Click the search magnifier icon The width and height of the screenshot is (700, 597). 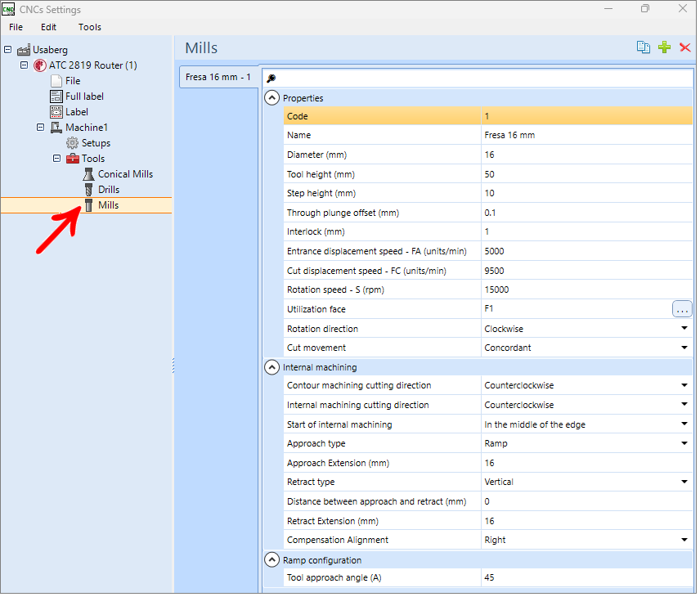click(x=272, y=79)
